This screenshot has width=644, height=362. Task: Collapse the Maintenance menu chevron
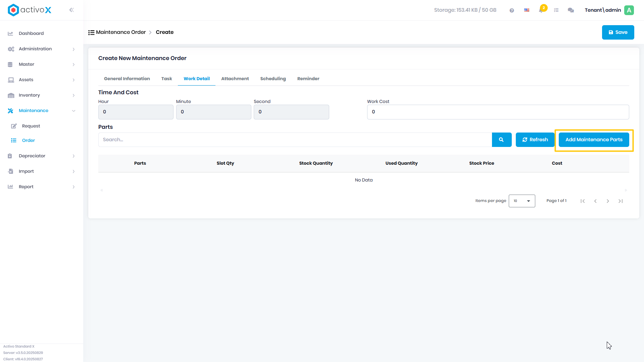click(73, 111)
